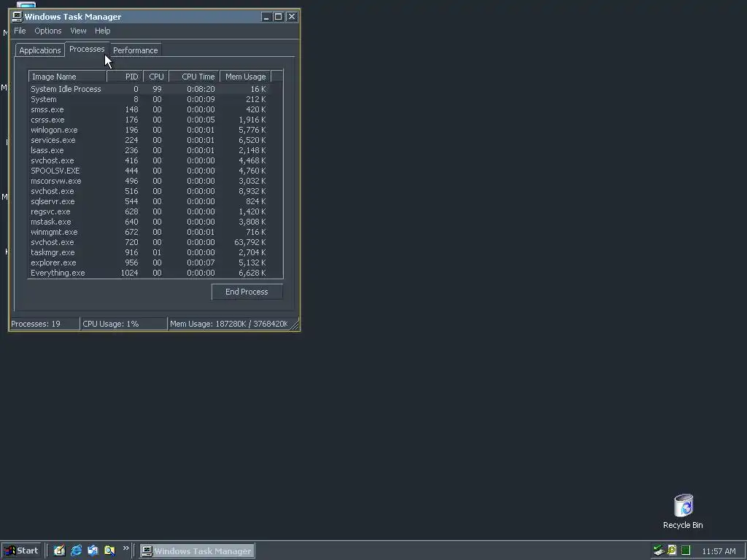Click the End Process button
747x560 pixels.
[x=247, y=292]
